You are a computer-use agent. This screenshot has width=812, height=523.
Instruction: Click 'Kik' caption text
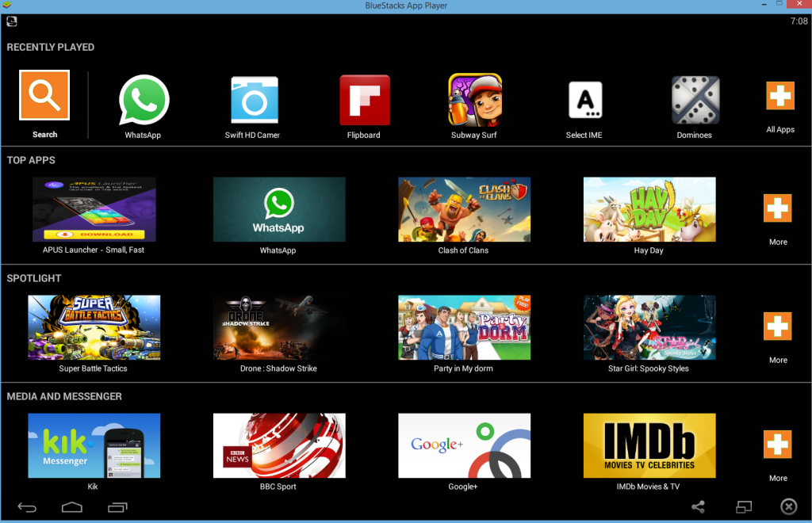coord(93,487)
